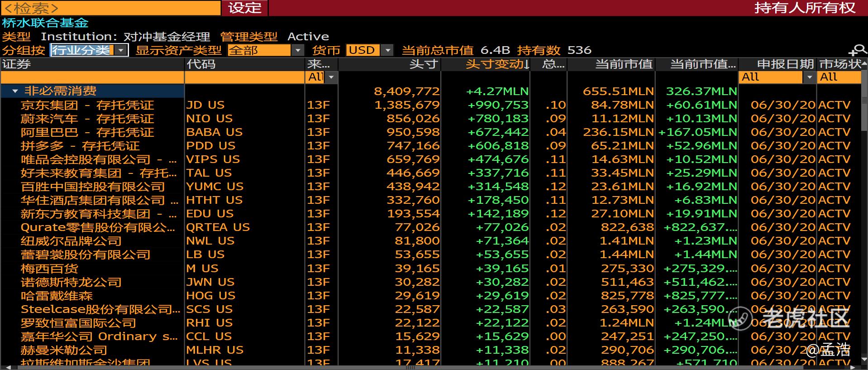Screen dimensions: 868x370
Task: Click the TAL US ticker code
Action: point(209,173)
